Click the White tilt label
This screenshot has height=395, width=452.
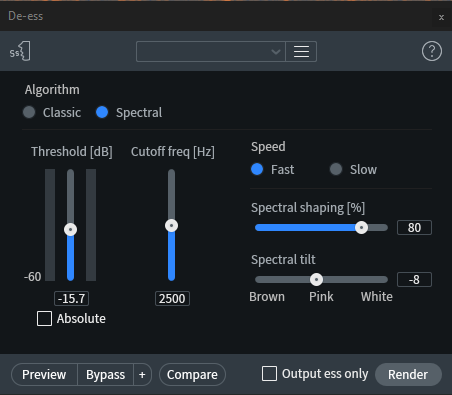click(x=377, y=297)
